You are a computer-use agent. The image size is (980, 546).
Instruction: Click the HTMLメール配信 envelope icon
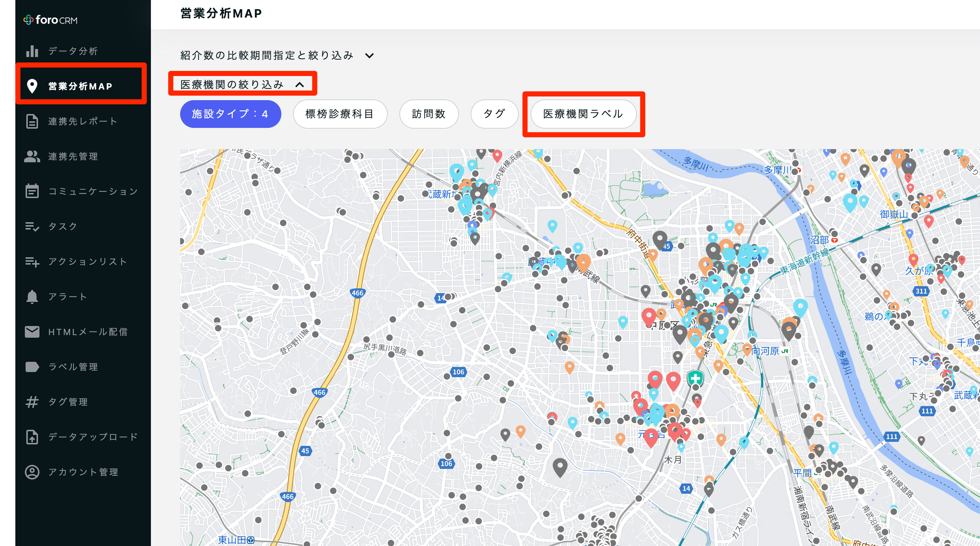tap(32, 332)
